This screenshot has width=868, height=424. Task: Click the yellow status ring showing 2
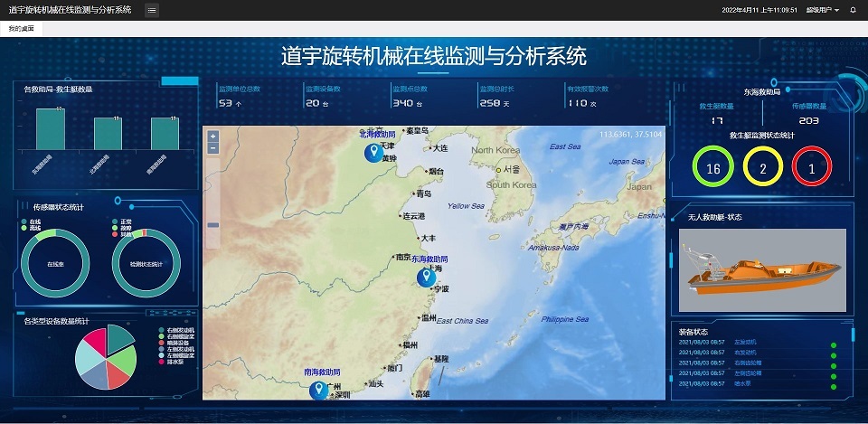[762, 168]
